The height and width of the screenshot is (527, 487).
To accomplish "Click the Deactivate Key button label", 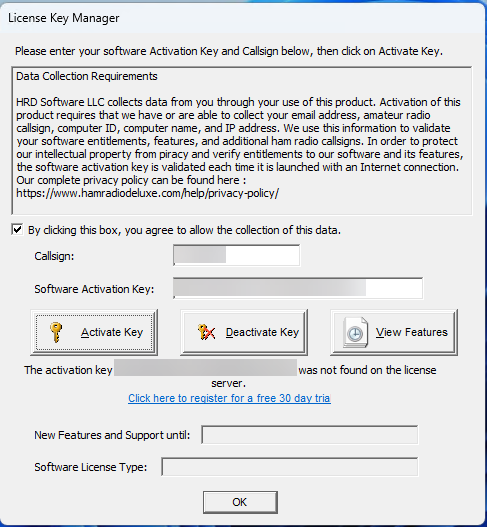I will [262, 332].
